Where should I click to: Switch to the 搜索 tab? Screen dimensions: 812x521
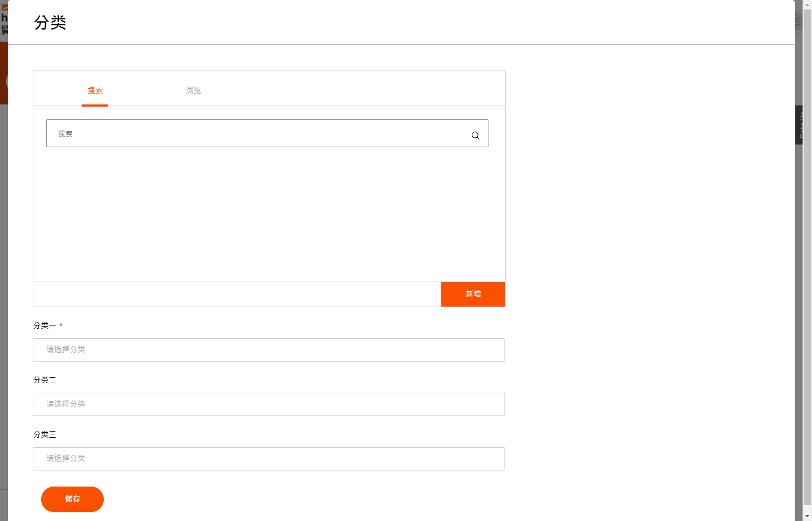coord(95,91)
